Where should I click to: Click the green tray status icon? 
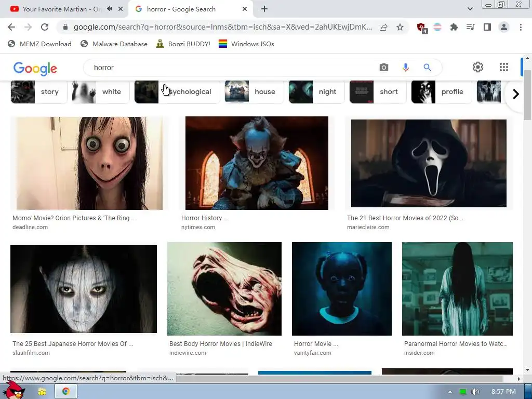tap(462, 392)
